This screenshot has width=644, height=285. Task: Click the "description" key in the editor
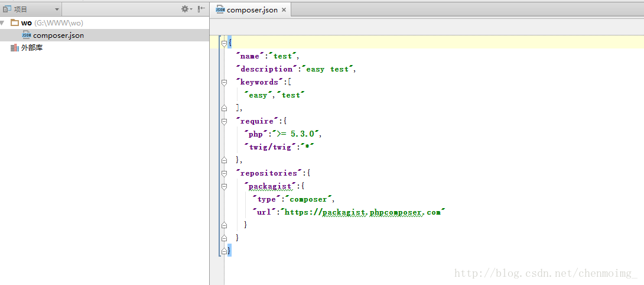pos(266,69)
